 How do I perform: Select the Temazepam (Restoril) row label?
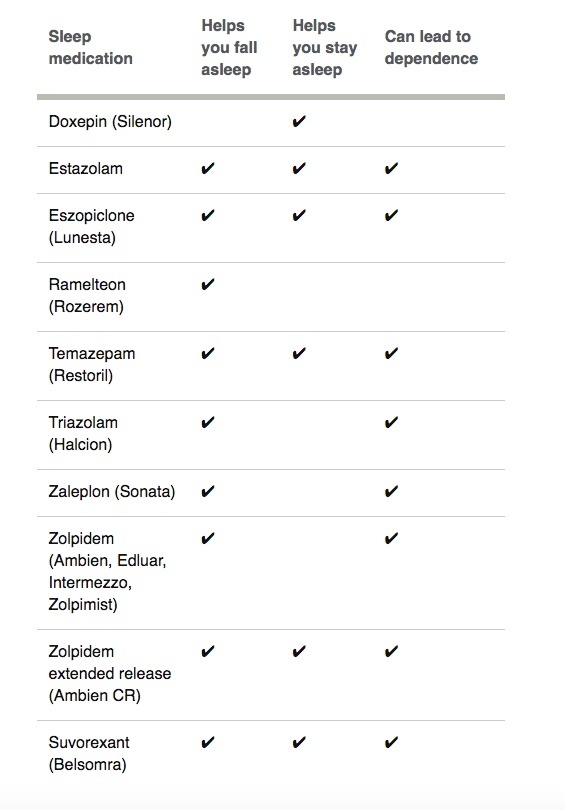point(92,365)
